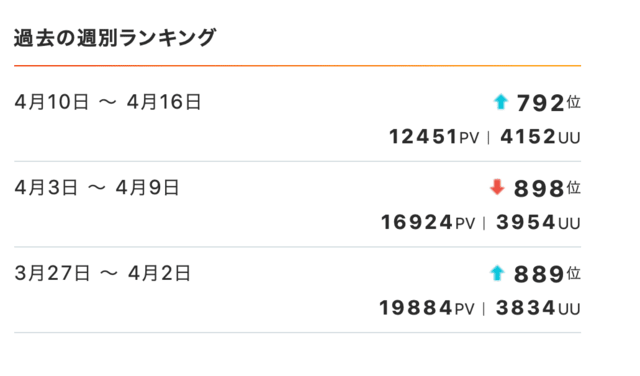
Task: Click the red down arrow beside rank 898
Action: pos(497,187)
